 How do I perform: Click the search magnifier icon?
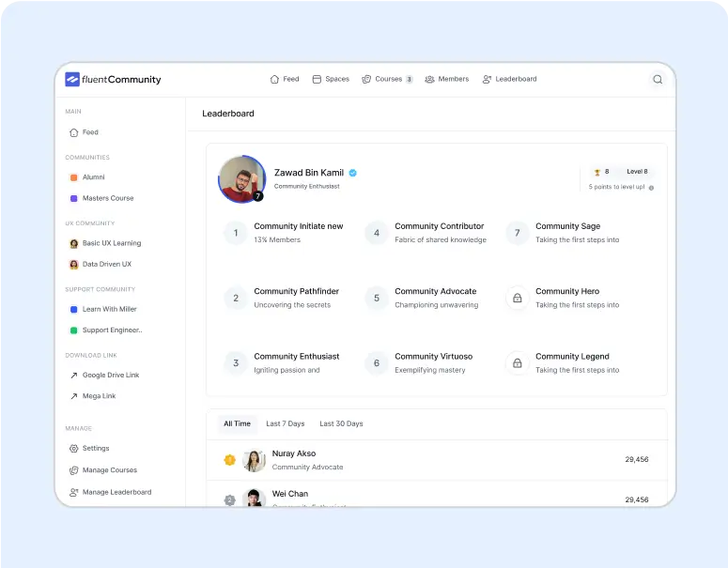click(x=658, y=80)
